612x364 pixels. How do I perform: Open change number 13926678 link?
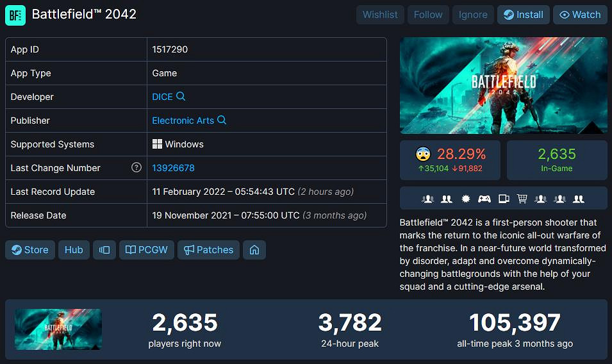point(173,168)
